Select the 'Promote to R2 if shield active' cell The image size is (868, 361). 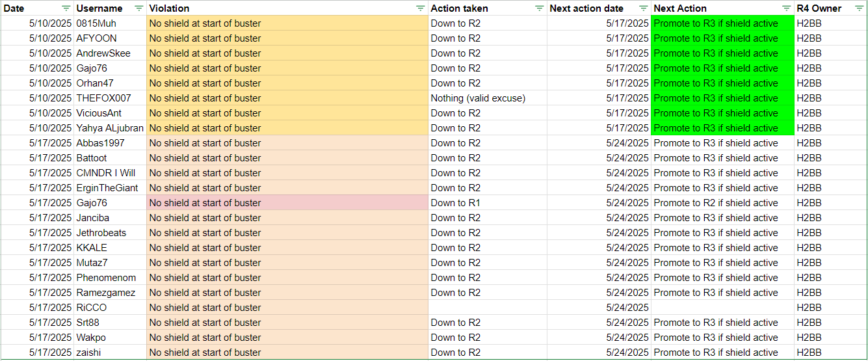(x=723, y=203)
